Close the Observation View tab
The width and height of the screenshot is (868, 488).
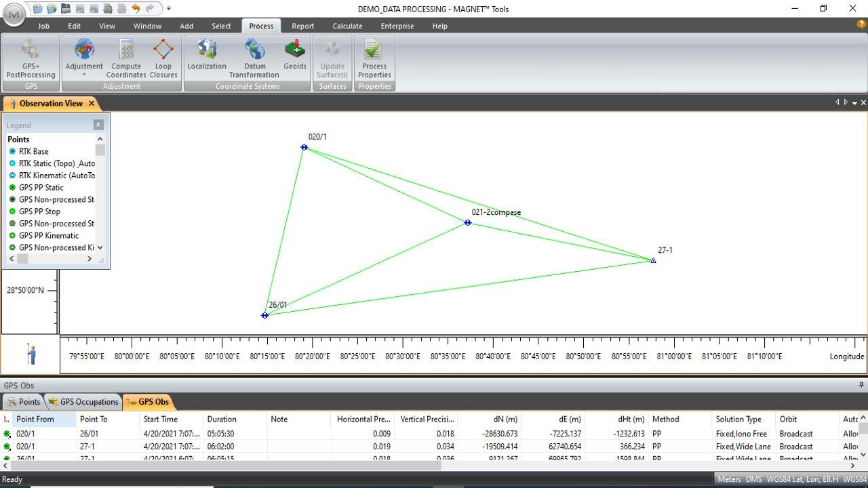click(91, 104)
